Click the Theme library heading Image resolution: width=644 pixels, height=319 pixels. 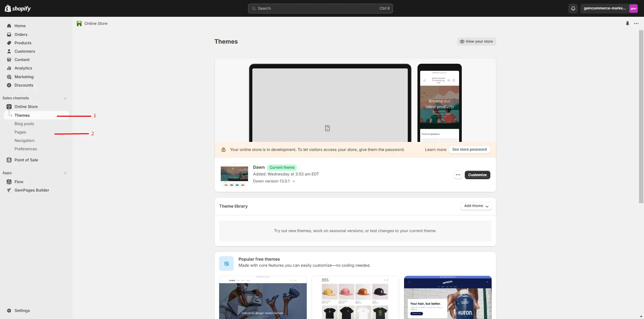click(x=233, y=206)
